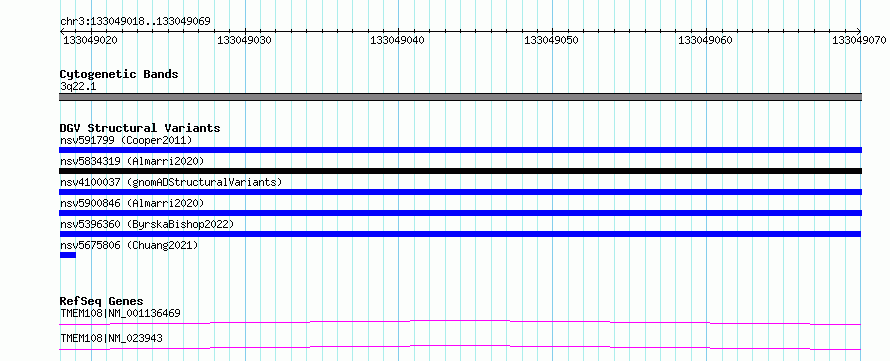Screen dimensions: 890x361
Task: Select the DGV Structural Variants track title
Action: (x=140, y=128)
